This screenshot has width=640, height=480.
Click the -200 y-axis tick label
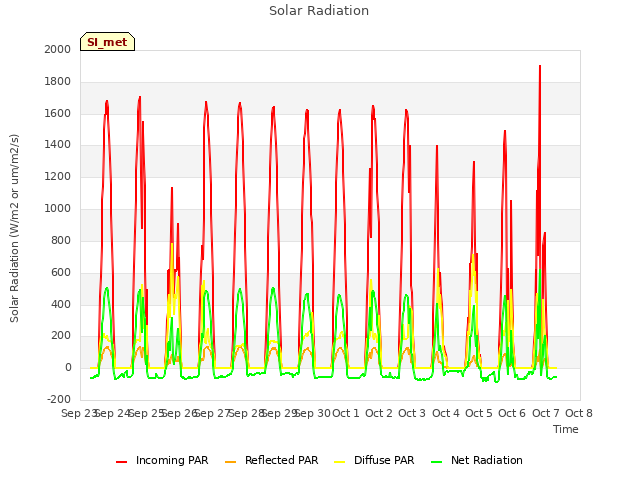click(59, 399)
